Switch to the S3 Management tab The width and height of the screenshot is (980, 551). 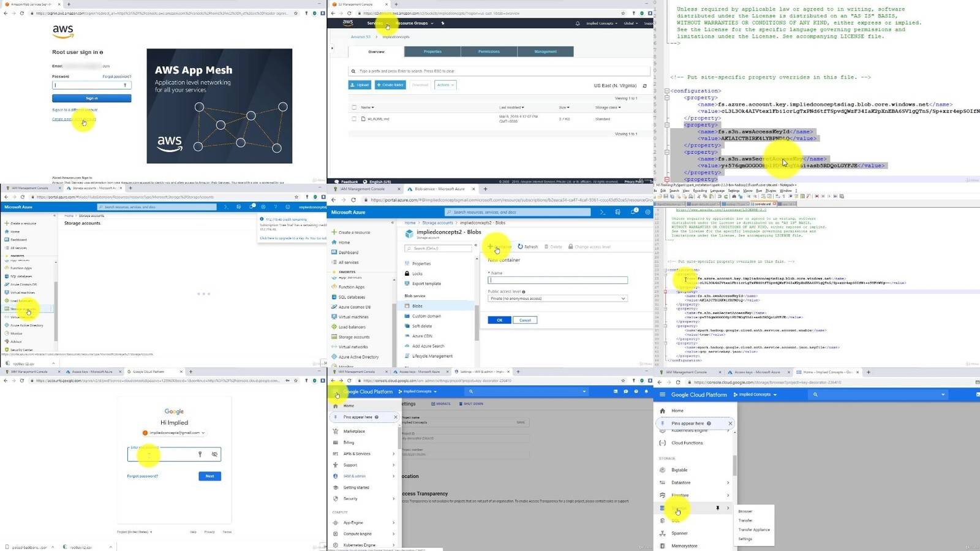click(x=545, y=51)
